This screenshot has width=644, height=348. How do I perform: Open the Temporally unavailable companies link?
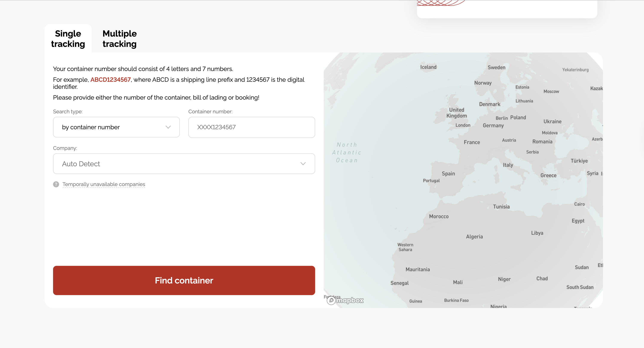click(104, 184)
